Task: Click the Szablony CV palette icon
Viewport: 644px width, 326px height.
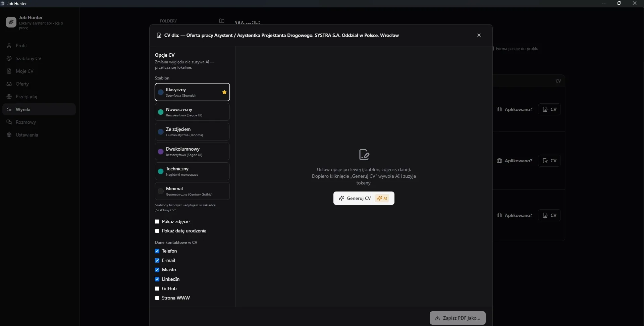Action: (9, 58)
